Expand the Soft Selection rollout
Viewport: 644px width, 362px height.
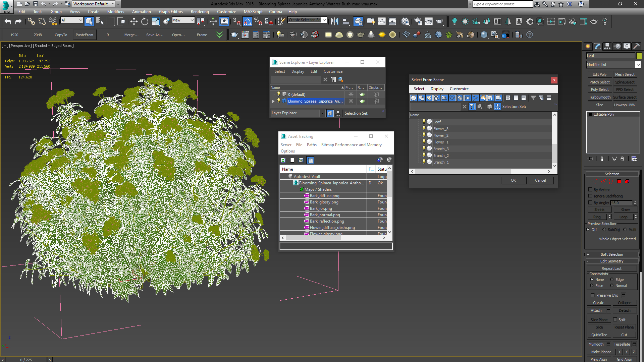[612, 254]
